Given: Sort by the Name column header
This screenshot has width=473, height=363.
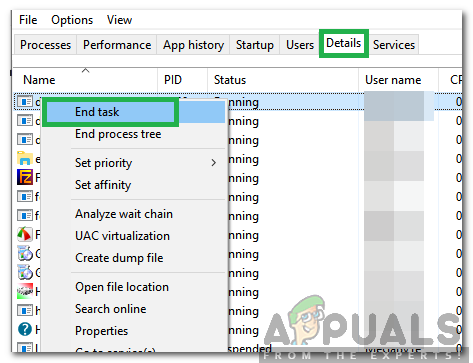Looking at the screenshot, I should coord(85,80).
